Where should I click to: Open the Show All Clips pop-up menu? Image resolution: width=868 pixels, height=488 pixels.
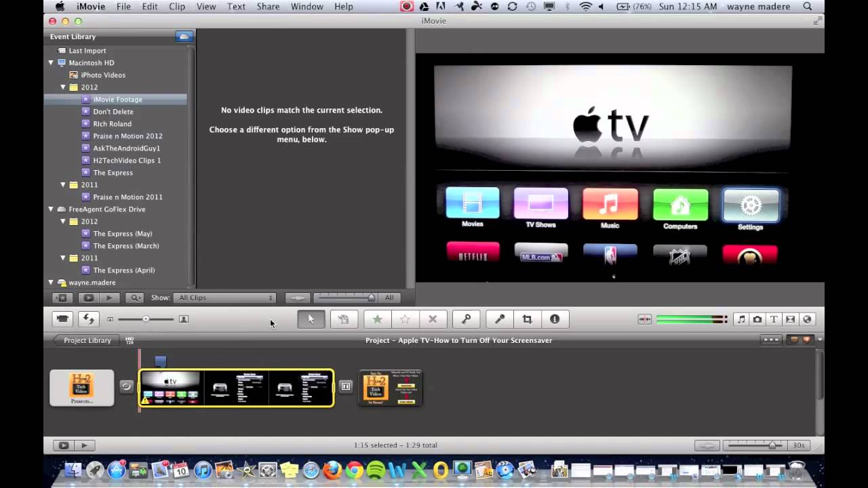tap(224, 298)
